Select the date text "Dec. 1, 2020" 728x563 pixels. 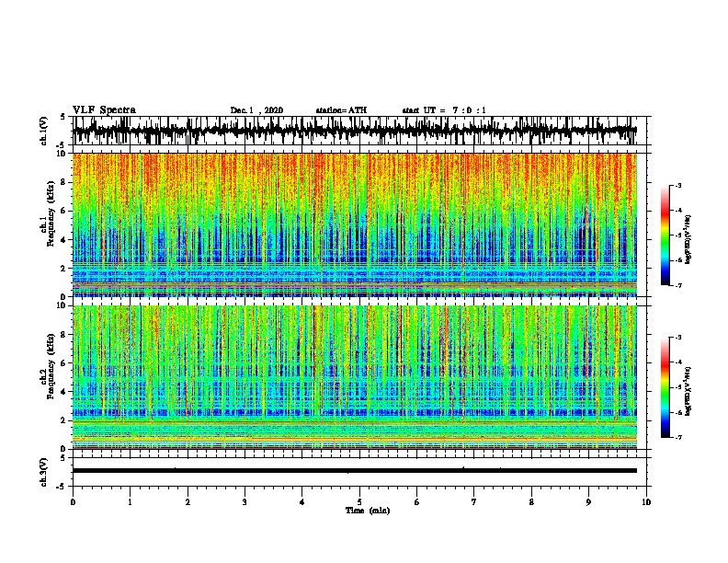256,110
